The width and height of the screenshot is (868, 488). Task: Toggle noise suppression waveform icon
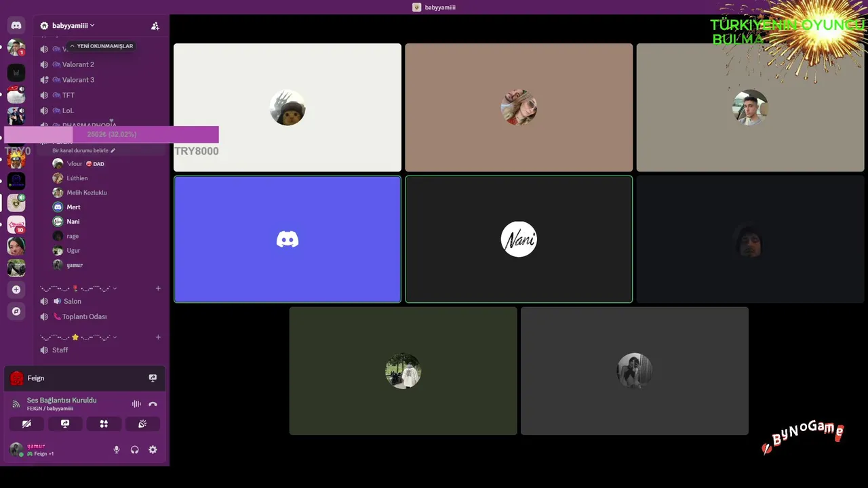(136, 404)
